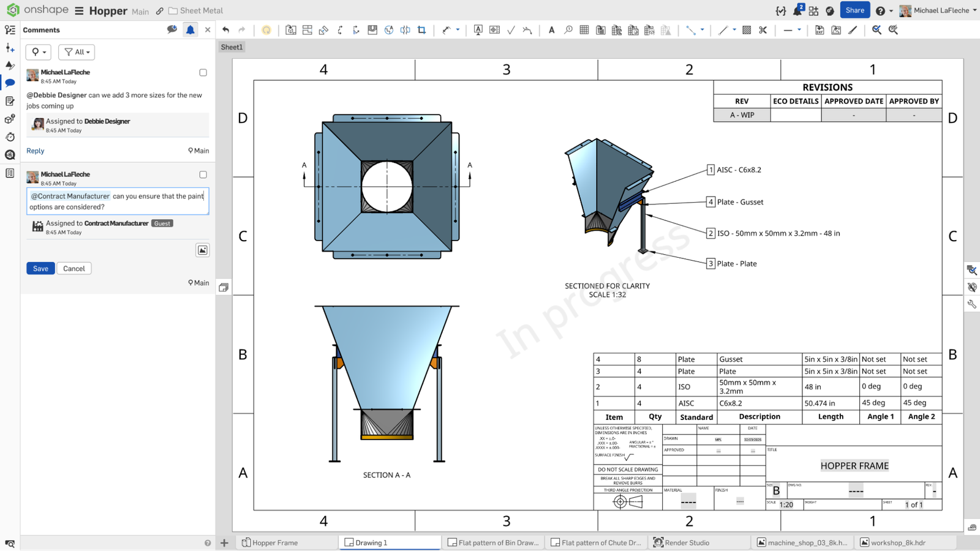Open the Comments panel icon in left sidebar
This screenshot has width=980, height=551.
10,83
